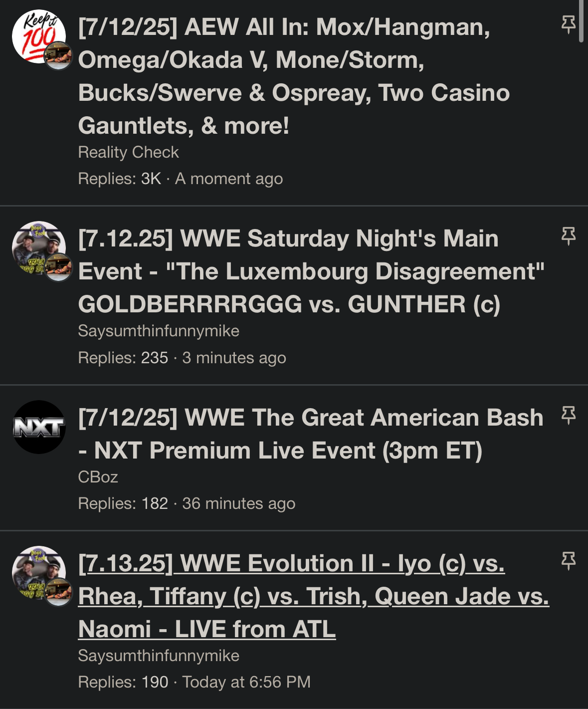Viewport: 588px width, 709px height.
Task: Click pin icon on Great American Bash thread
Action: point(569,415)
